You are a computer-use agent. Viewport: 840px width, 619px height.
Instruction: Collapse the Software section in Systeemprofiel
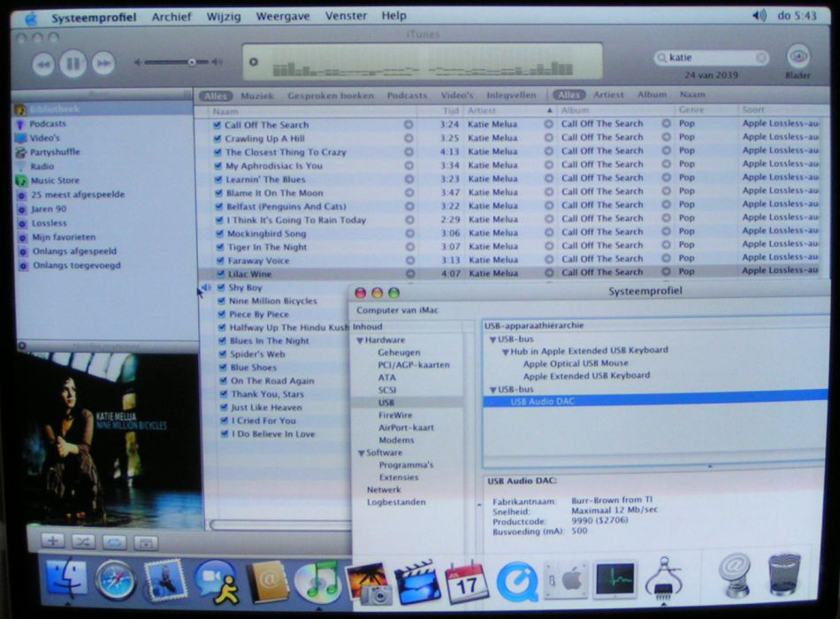point(361,453)
